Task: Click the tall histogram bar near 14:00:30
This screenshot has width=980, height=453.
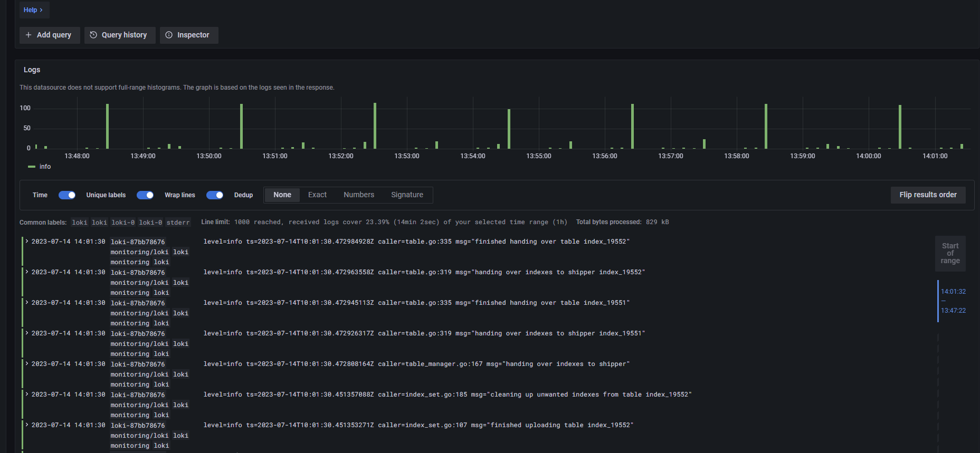Action: (x=900, y=127)
